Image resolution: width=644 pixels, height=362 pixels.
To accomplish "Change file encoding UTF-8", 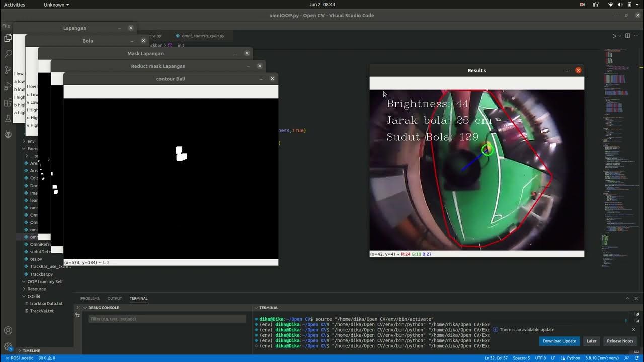I will coord(540,358).
